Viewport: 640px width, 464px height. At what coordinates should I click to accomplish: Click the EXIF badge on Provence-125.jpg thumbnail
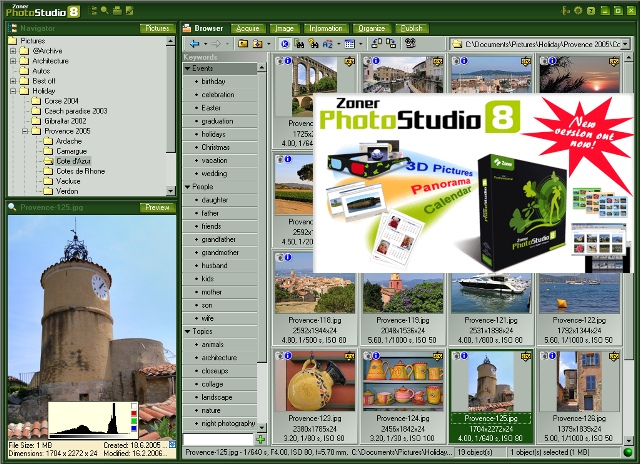526,356
